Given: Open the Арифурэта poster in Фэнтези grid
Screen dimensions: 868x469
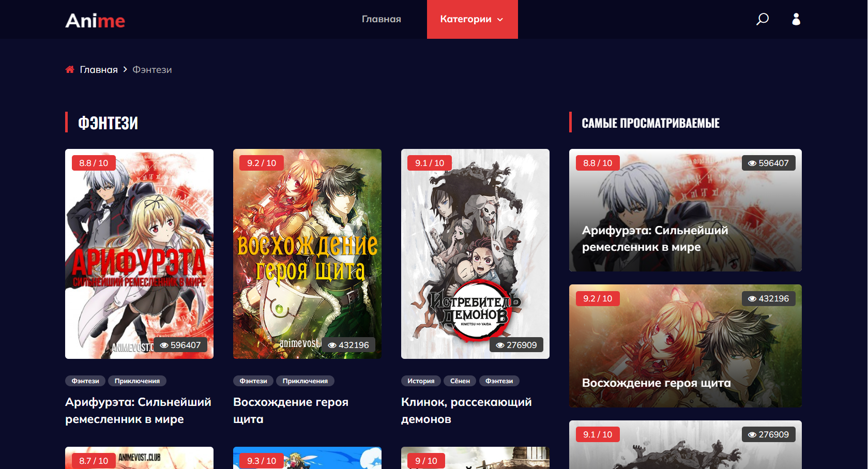Looking at the screenshot, I should pyautogui.click(x=139, y=254).
